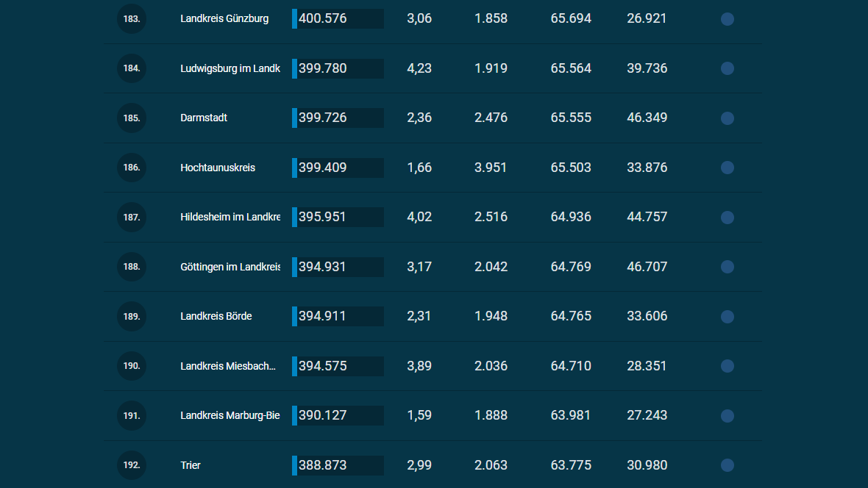Select the dot icon for Göttingen row
Viewport: 868px width, 488px height.
point(727,267)
